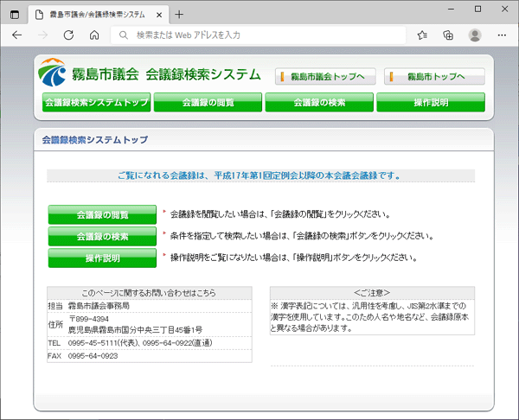The height and width of the screenshot is (420, 519).
Task: Minimize the browser window
Action: coord(451,9)
